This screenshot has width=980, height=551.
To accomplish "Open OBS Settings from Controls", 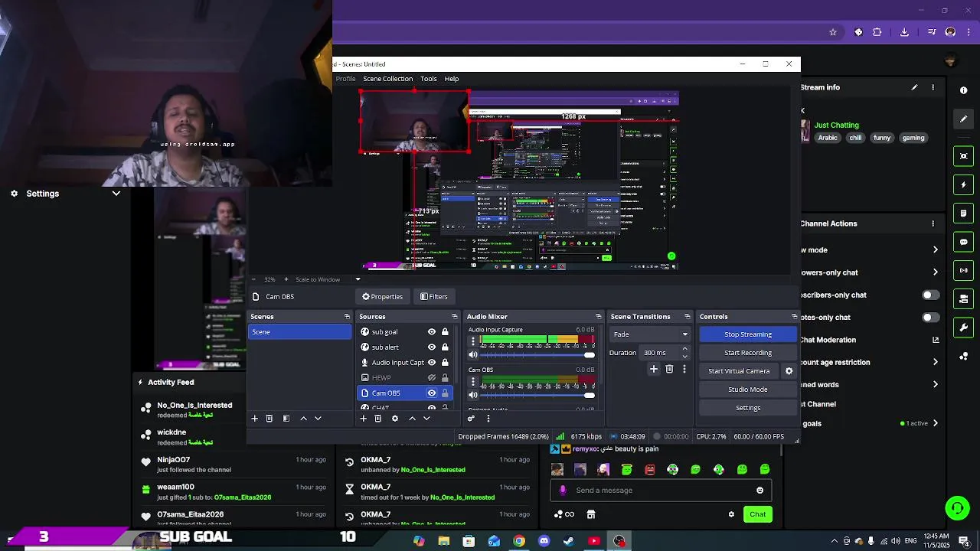I will coord(748,408).
